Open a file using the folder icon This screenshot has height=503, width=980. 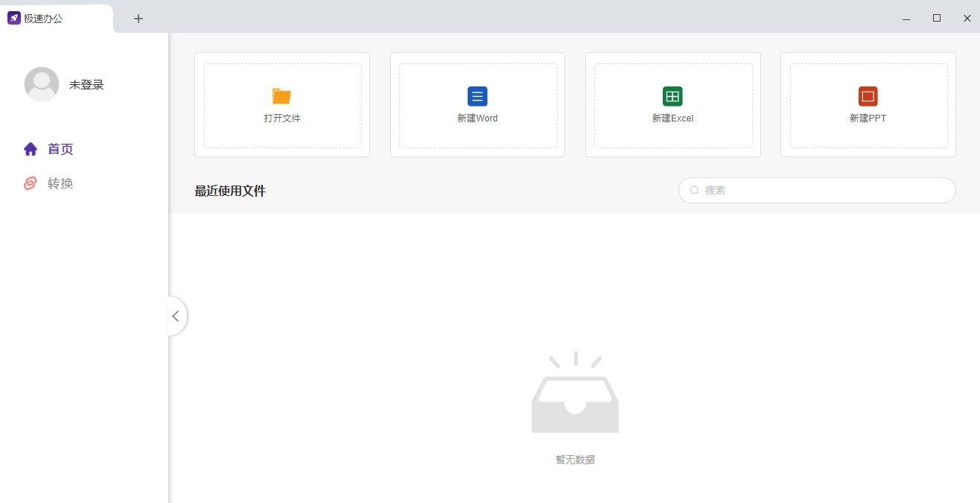pos(281,95)
